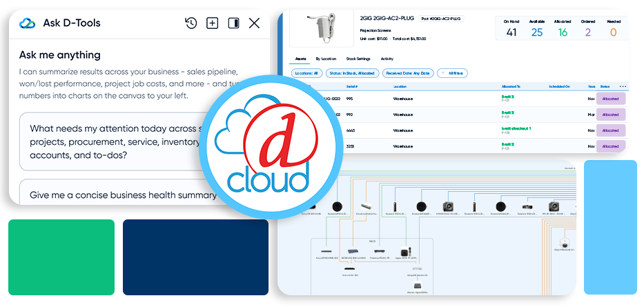Click the Allocated status badge in serial 995 row
The image size is (644, 307).
611,99
